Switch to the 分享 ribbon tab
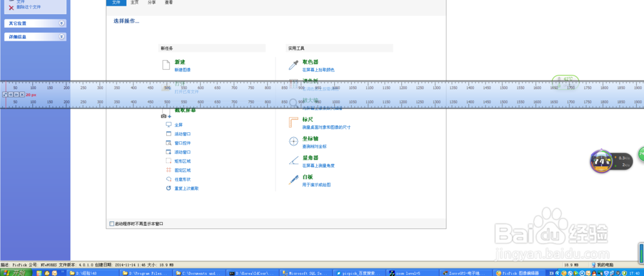The height and width of the screenshot is (276, 644). [x=152, y=3]
